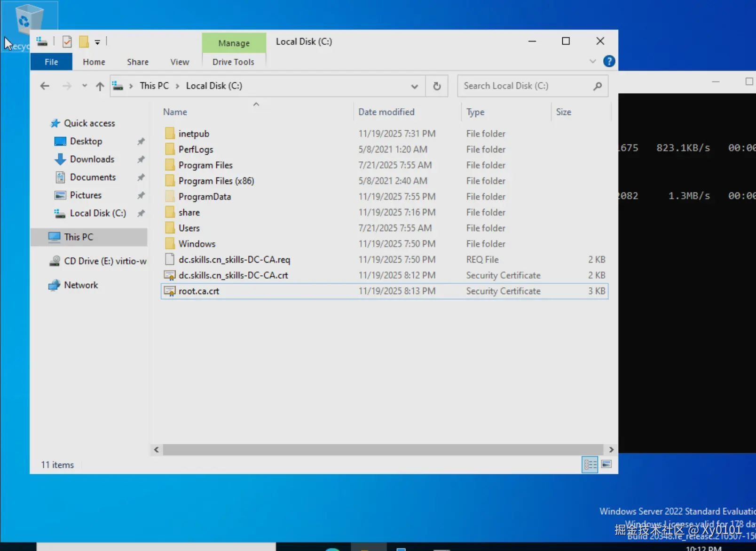Image resolution: width=756 pixels, height=551 pixels.
Task: Select the Manage contextual tab
Action: coord(234,43)
